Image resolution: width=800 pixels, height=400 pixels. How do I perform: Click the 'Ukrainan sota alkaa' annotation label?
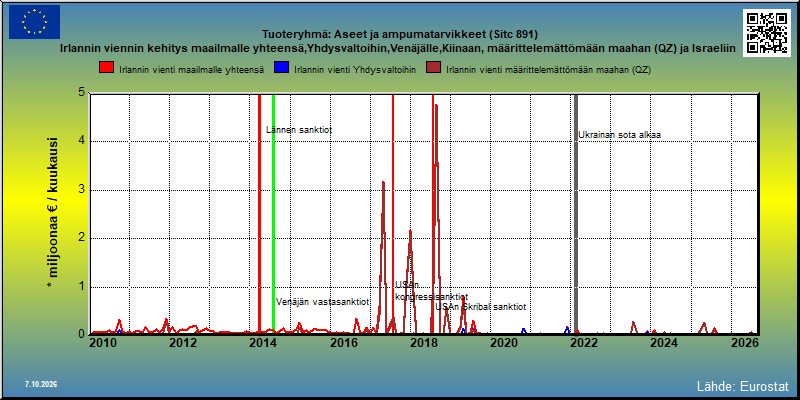click(619, 135)
